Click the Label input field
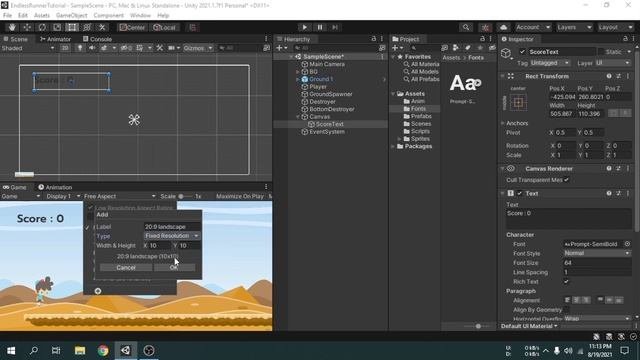This screenshot has width=640, height=360. (172, 227)
